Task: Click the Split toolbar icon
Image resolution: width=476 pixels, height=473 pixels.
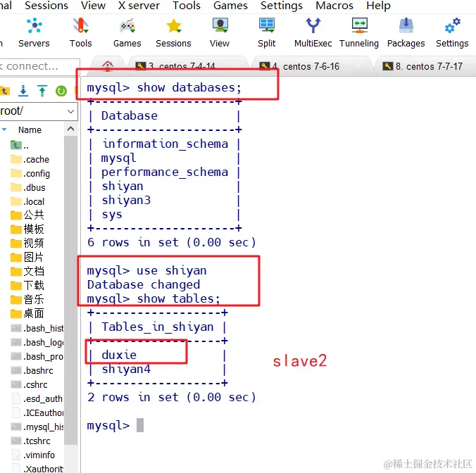Action: [x=267, y=33]
